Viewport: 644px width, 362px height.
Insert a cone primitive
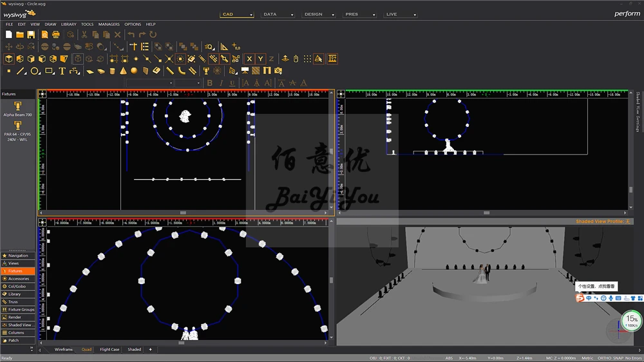pos(123,71)
